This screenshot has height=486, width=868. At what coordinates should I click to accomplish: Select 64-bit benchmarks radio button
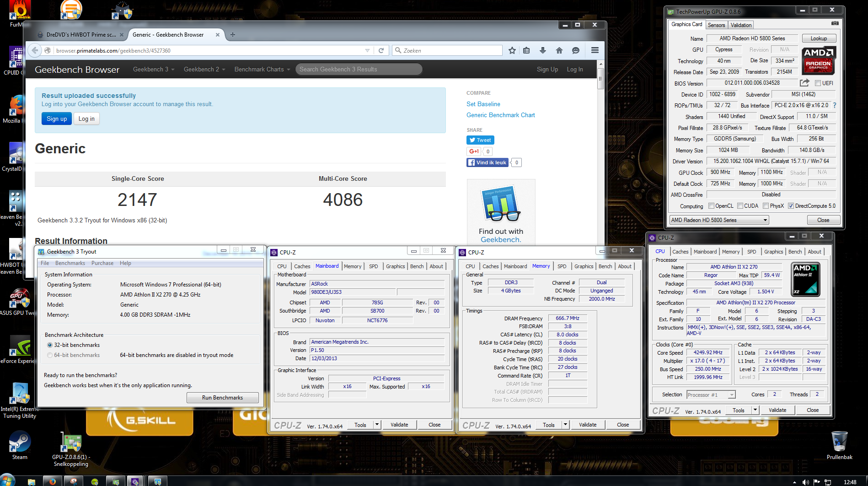pyautogui.click(x=50, y=355)
